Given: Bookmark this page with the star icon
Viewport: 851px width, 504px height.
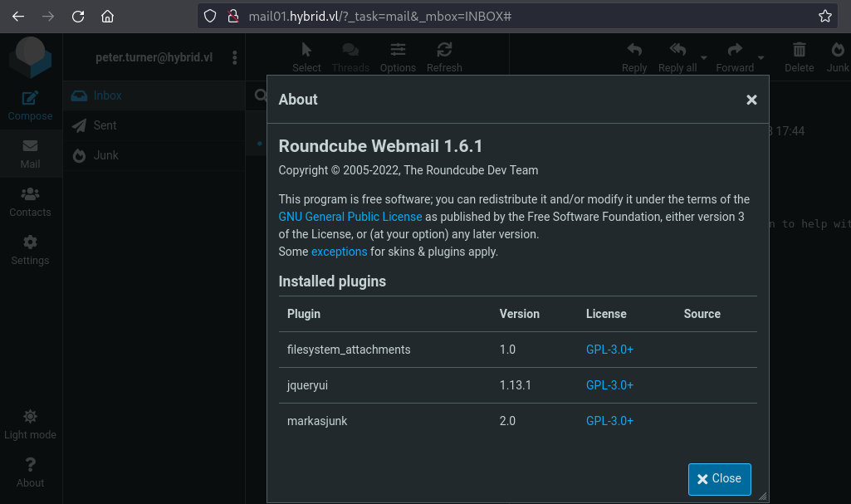Looking at the screenshot, I should pyautogui.click(x=825, y=17).
